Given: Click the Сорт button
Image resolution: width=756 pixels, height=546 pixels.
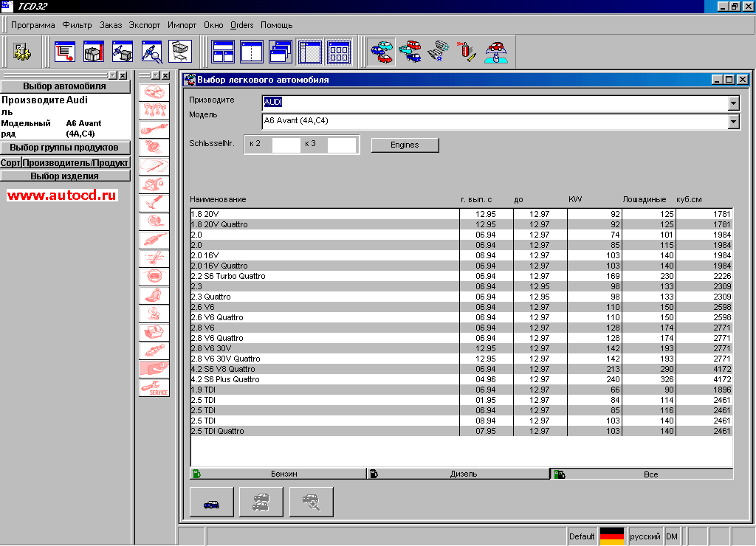Looking at the screenshot, I should coord(10,162).
